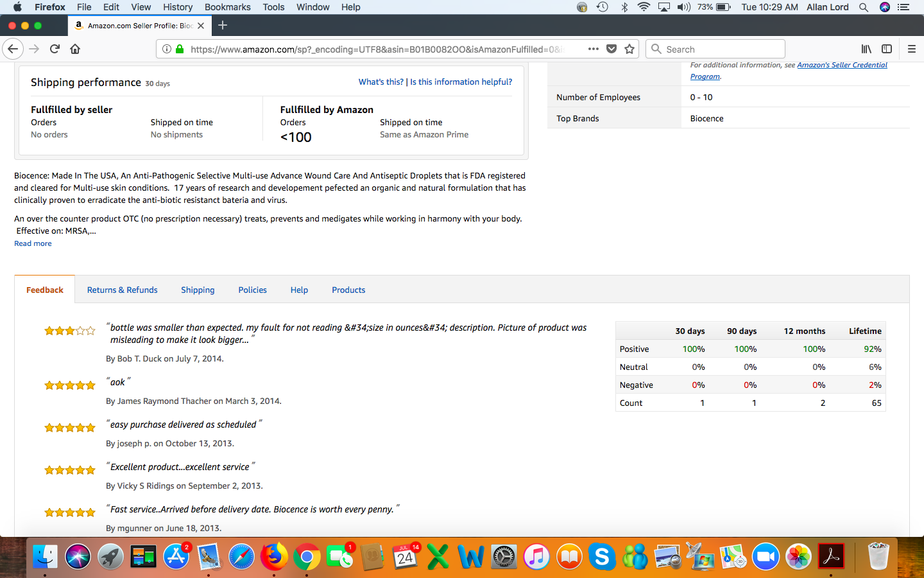Select the Feedback tab
Screen dimensions: 924x578
[45, 290]
